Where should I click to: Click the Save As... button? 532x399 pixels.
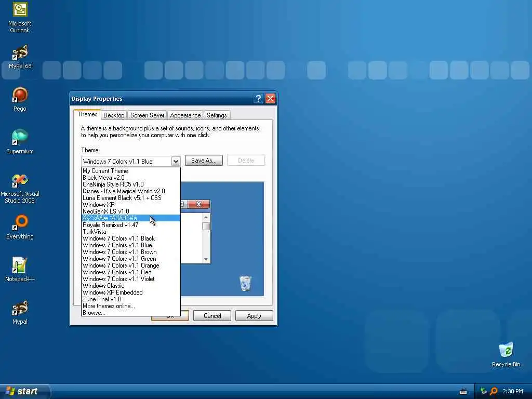click(204, 161)
